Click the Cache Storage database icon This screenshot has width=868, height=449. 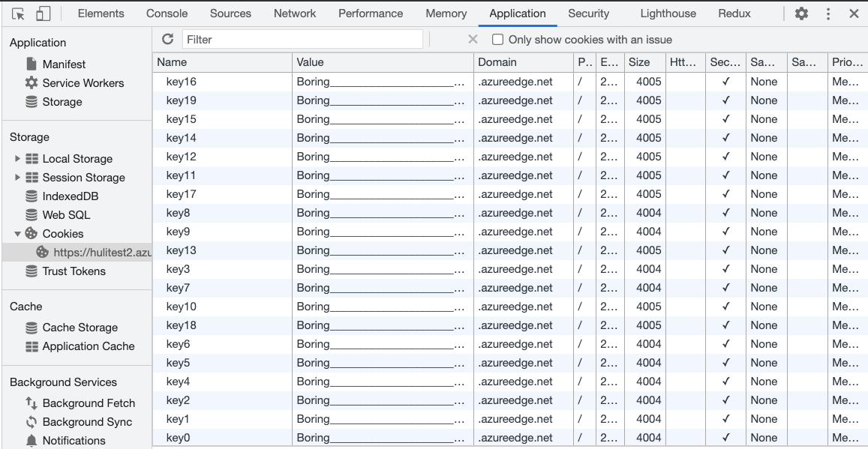(32, 328)
